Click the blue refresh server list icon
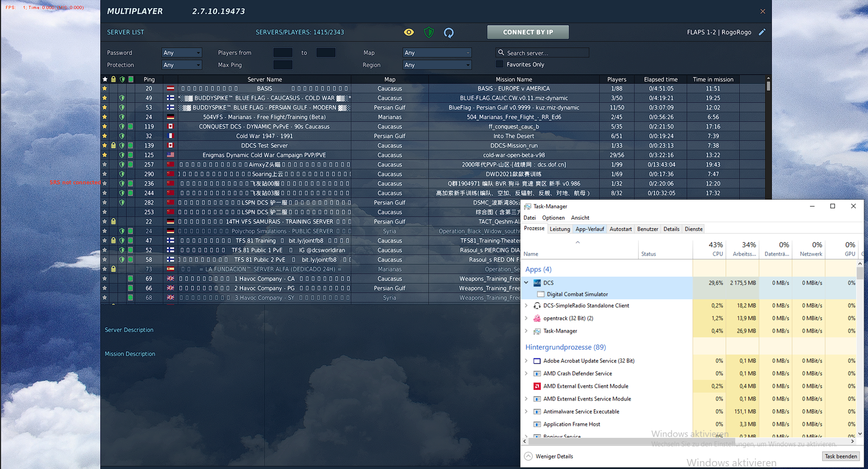This screenshot has height=469, width=868. point(449,33)
